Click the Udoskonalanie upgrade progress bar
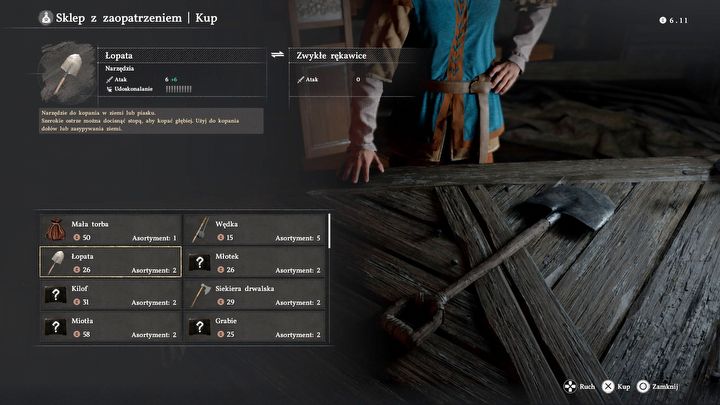The height and width of the screenshot is (405, 720). coord(179,89)
